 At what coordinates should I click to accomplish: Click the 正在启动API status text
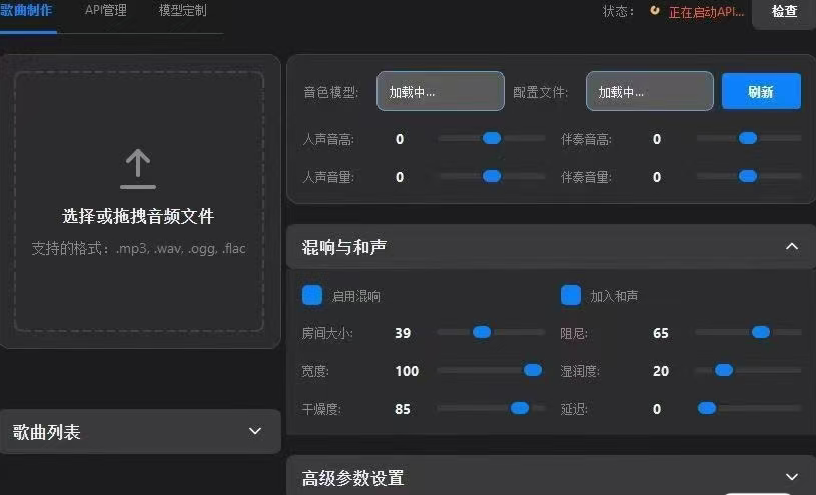click(x=706, y=12)
